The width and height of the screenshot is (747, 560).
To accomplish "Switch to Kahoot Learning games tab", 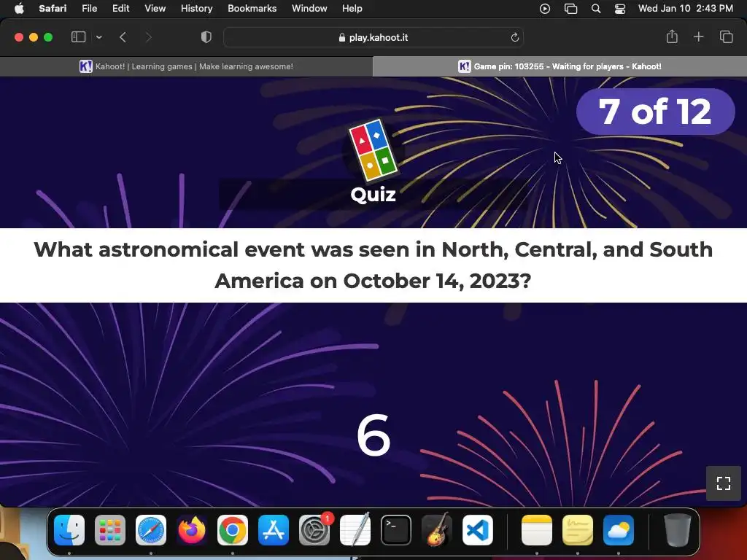I will (x=186, y=66).
